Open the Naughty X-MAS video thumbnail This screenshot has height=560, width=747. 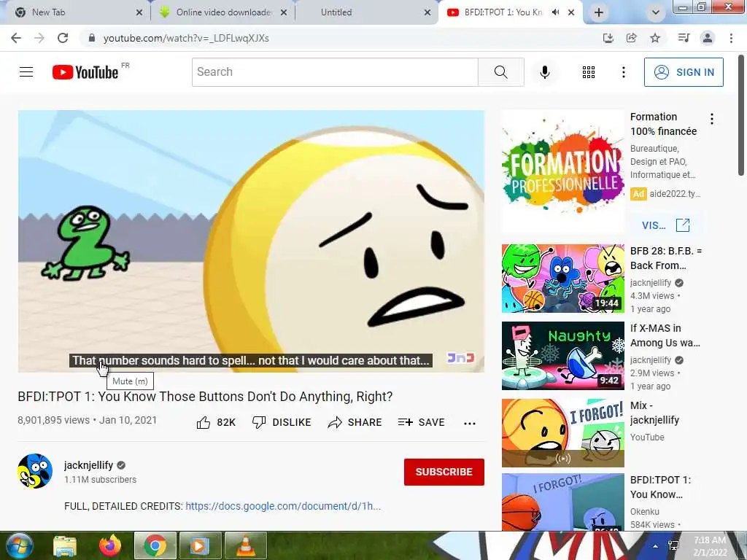click(562, 356)
